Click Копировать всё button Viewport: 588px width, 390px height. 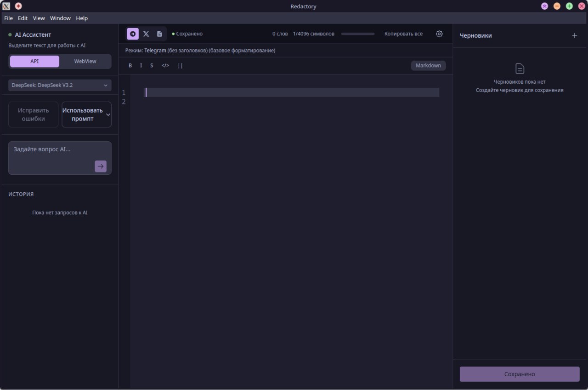[403, 34]
